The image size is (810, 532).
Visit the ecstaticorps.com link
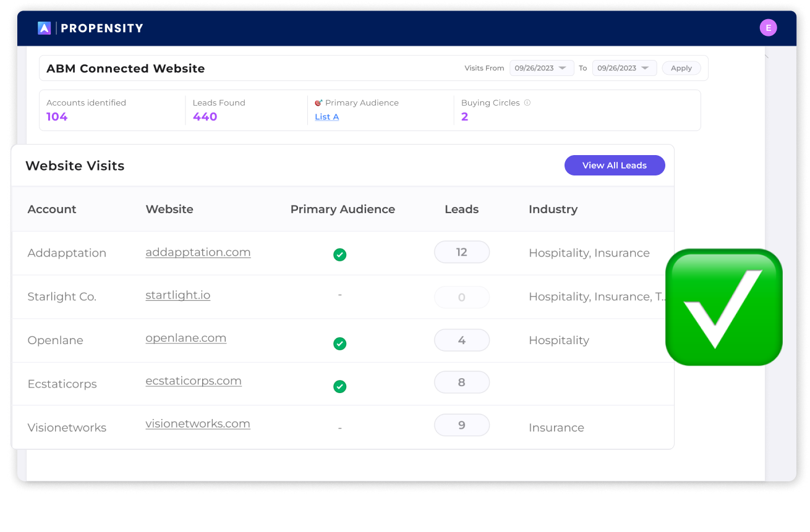(x=194, y=381)
